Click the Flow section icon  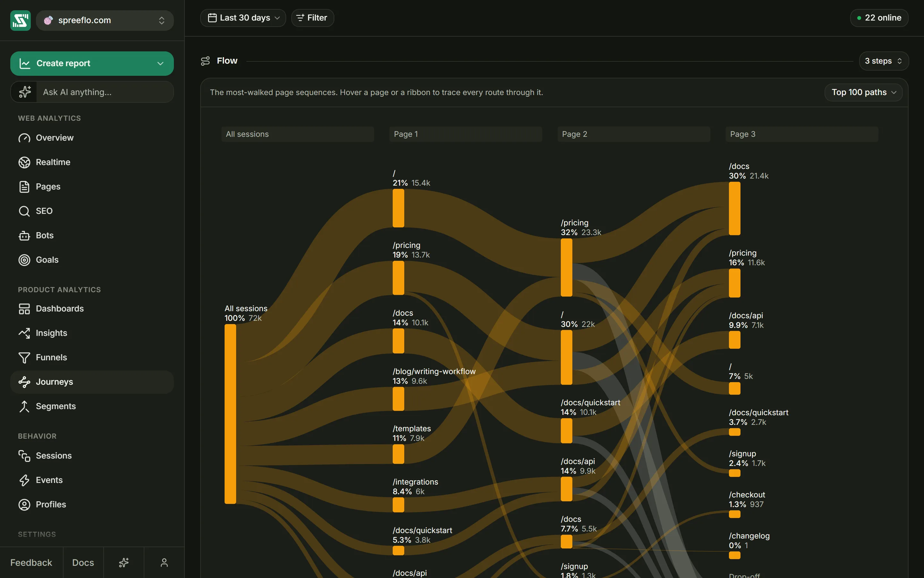click(x=205, y=61)
